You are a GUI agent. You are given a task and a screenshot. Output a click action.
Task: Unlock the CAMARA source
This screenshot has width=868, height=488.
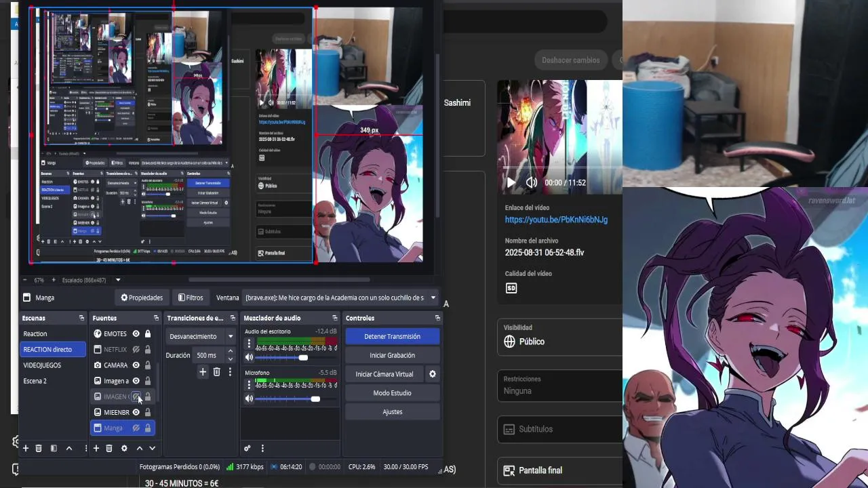click(x=148, y=365)
